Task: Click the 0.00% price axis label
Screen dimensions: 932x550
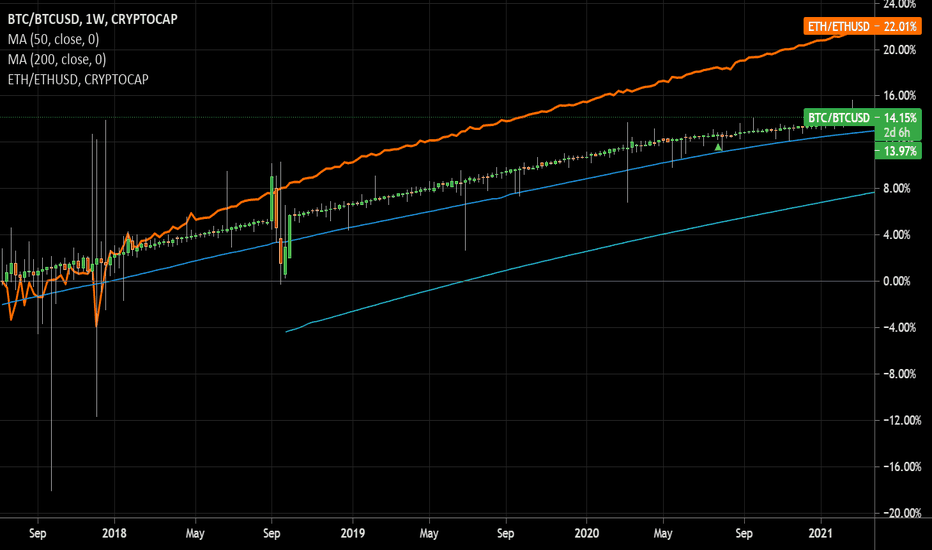Action: click(897, 281)
